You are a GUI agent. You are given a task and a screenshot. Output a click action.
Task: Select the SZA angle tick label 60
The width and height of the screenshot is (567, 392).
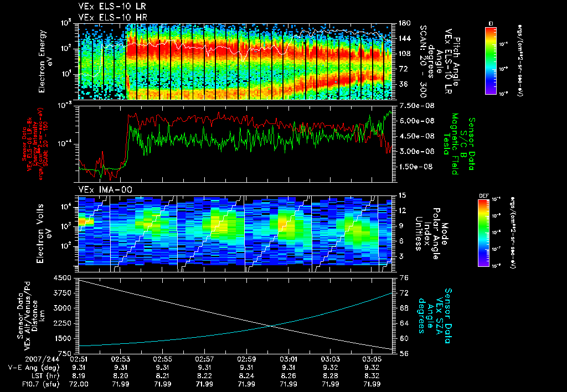click(404, 338)
